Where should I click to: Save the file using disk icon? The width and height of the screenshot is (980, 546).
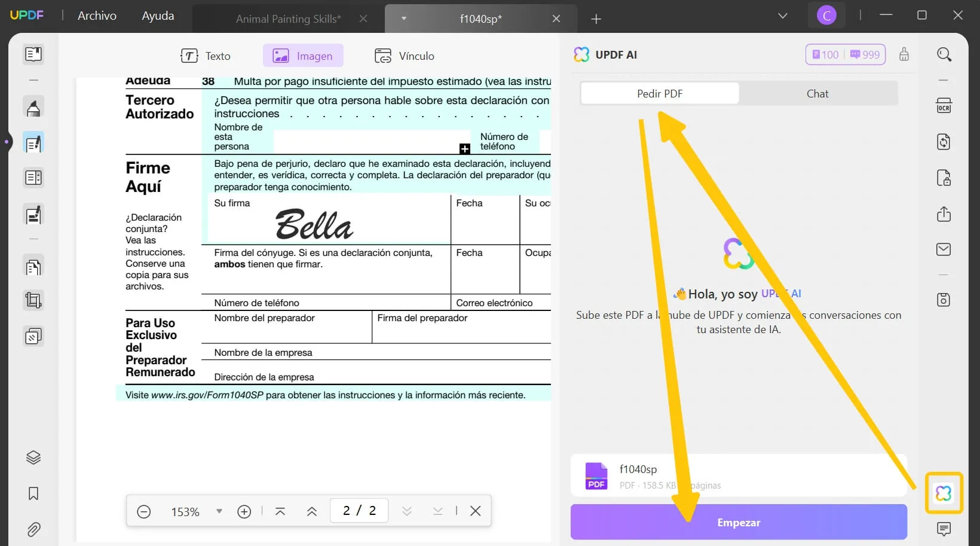tap(944, 300)
